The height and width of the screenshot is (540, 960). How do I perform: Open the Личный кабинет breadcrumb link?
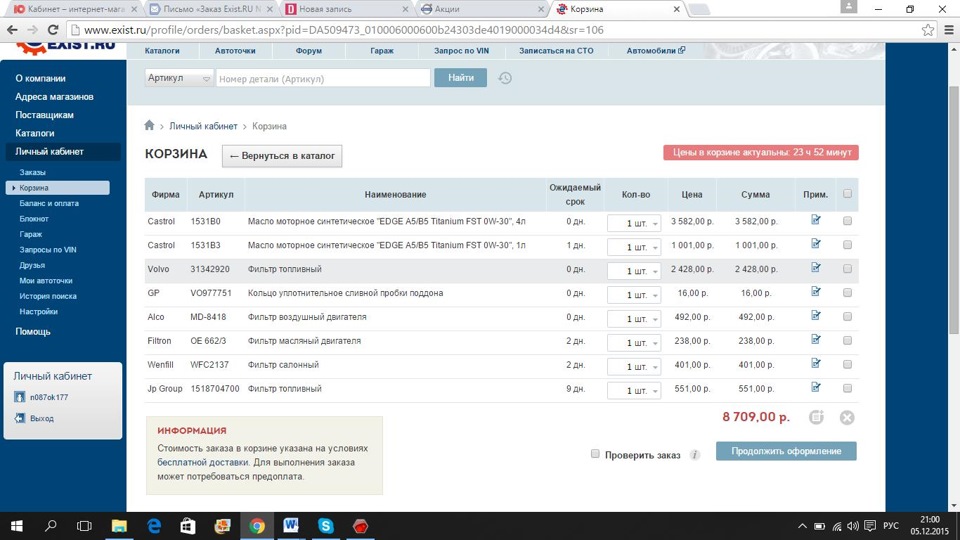pos(203,126)
